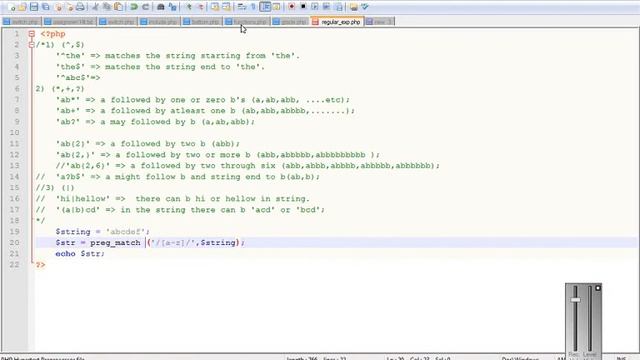Adjust the Rec volume slider handle

[x=576, y=300]
